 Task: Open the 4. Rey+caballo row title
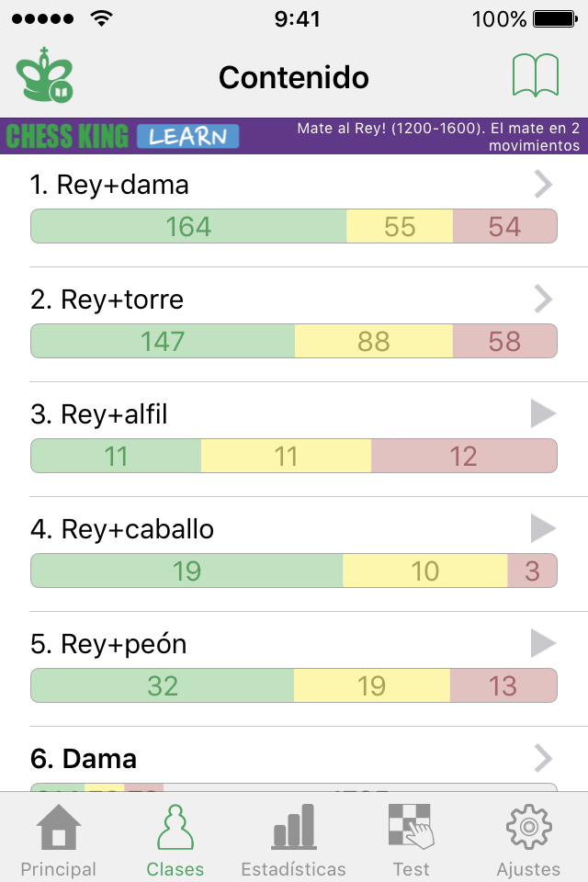point(122,529)
